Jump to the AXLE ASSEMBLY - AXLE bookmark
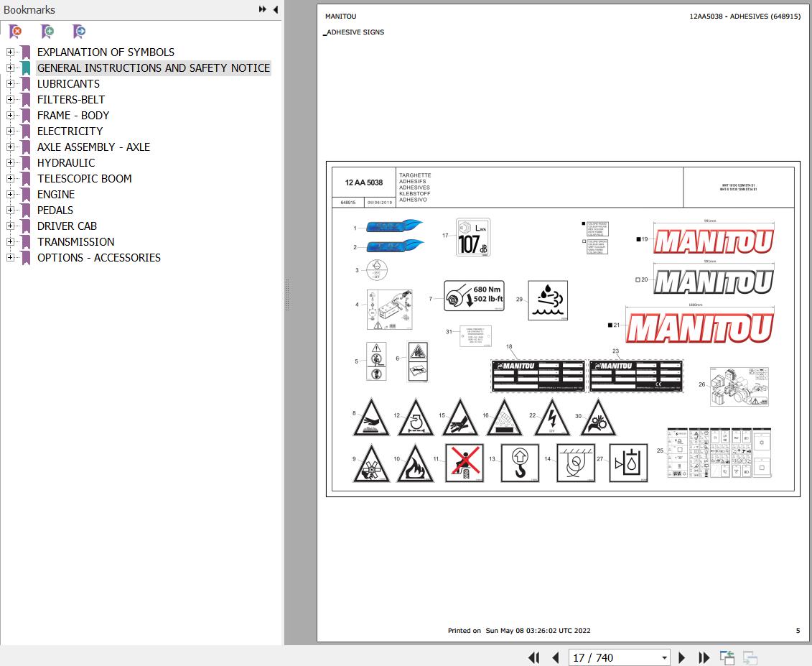 point(94,147)
